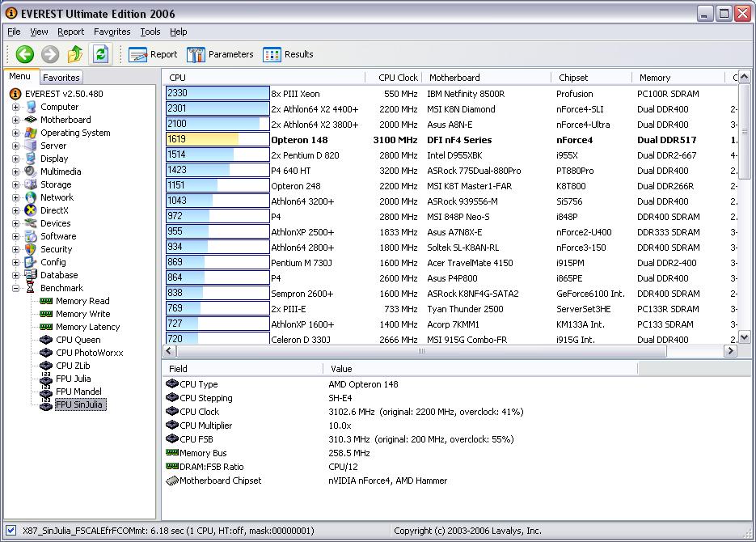Image resolution: width=756 pixels, height=542 pixels.
Task: Open the Report menu
Action: pos(71,32)
